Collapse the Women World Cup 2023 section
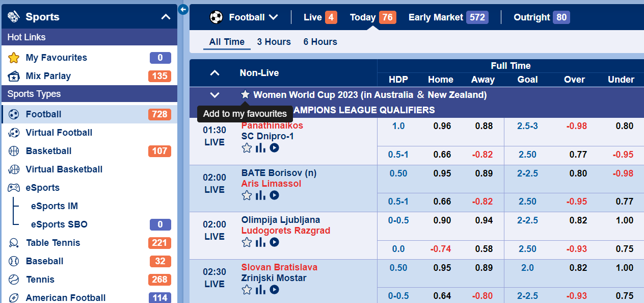The image size is (644, 303). point(214,95)
